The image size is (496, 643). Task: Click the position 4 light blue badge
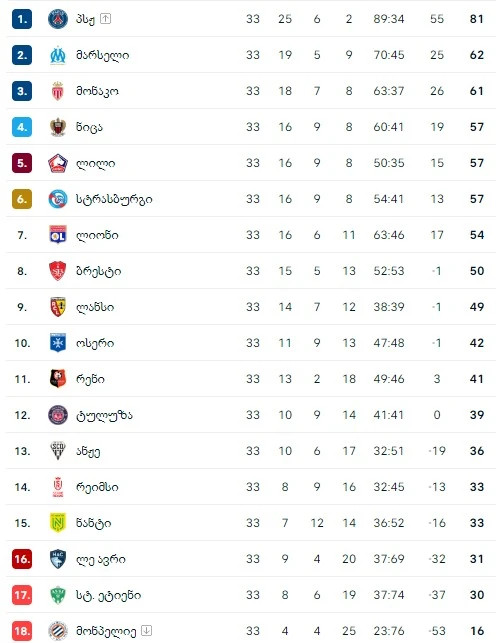[22, 127]
